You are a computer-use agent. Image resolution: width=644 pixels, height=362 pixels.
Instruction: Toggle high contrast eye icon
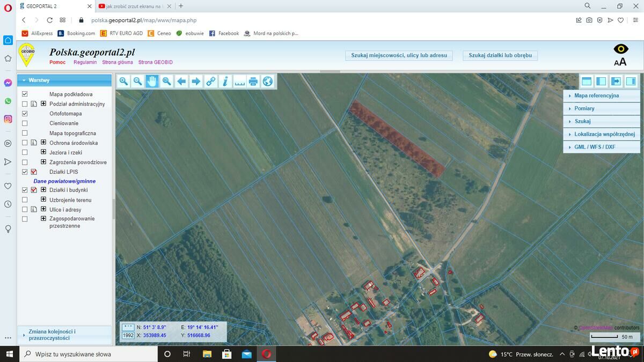tap(621, 49)
